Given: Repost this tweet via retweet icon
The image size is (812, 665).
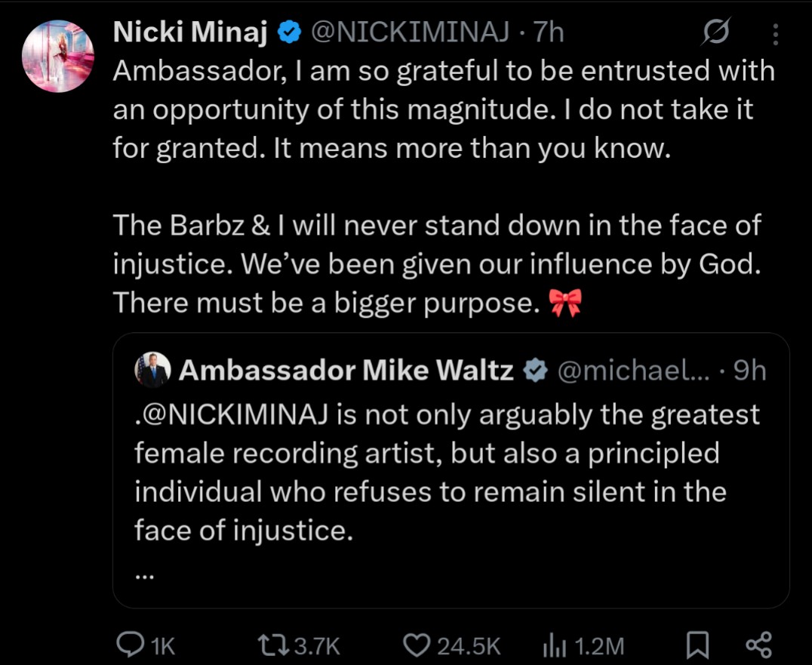Looking at the screenshot, I should (273, 645).
